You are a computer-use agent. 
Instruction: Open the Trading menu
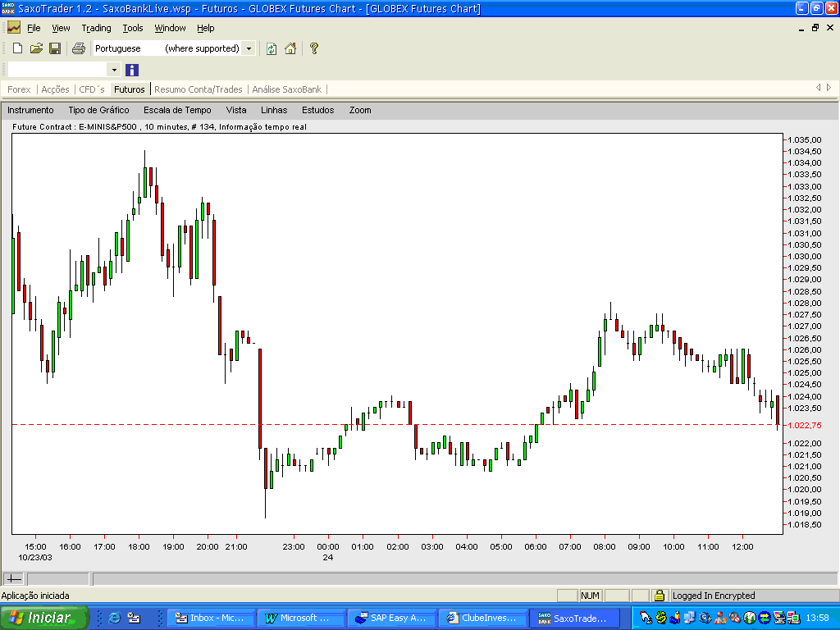click(x=97, y=28)
